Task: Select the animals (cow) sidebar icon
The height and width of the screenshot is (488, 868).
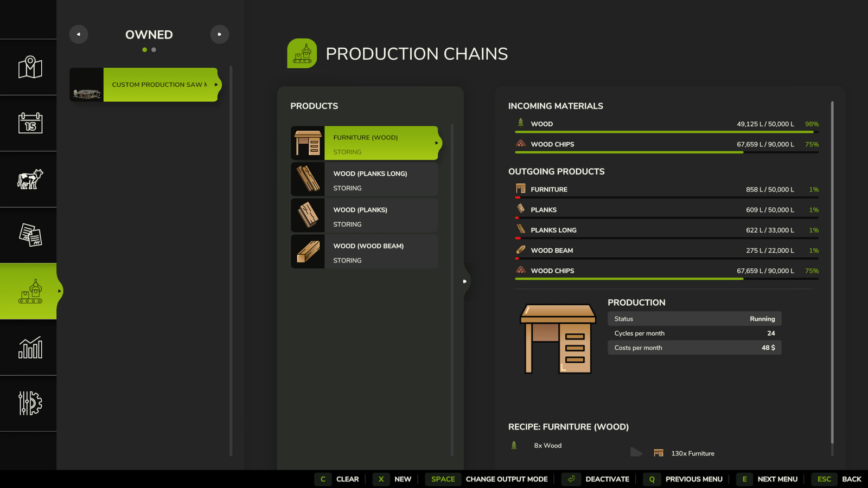Action: point(29,179)
